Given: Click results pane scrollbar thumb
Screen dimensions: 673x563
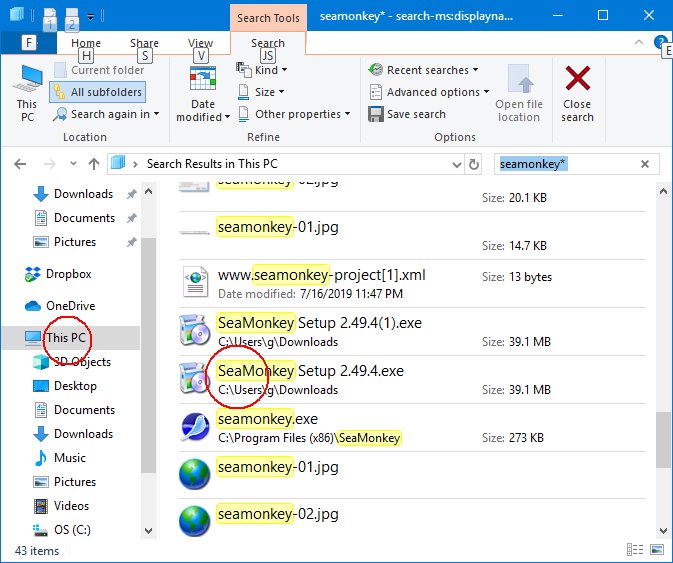Looking at the screenshot, I should point(663,439).
